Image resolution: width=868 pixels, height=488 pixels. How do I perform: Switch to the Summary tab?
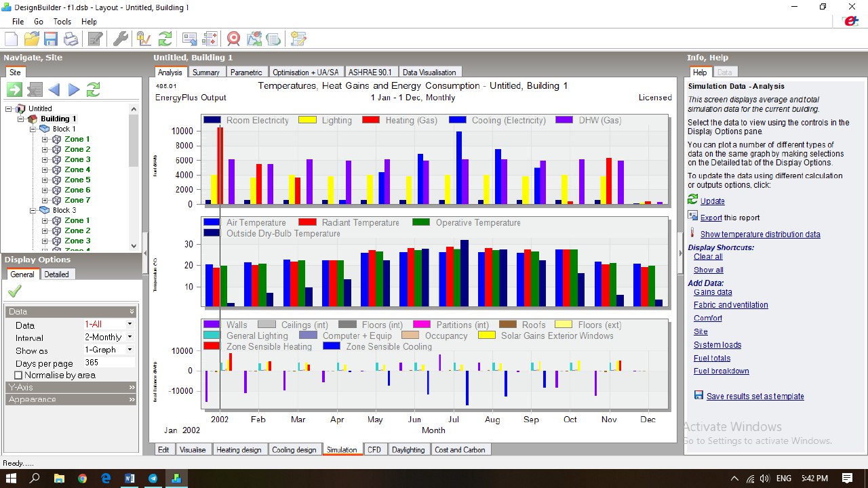(x=205, y=73)
